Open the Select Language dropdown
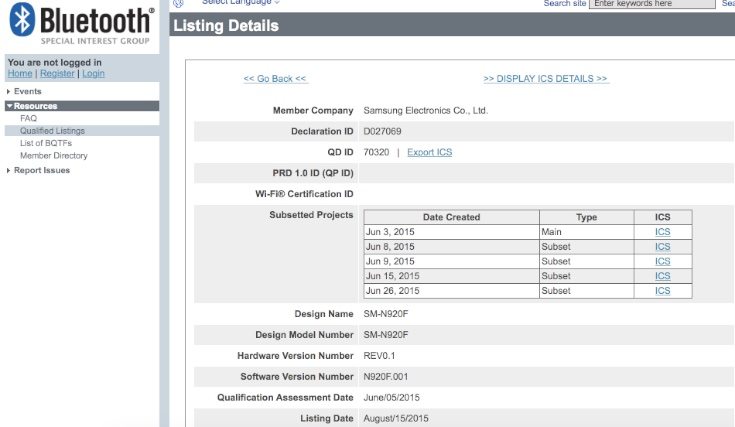The height and width of the screenshot is (427, 735). 240,2
